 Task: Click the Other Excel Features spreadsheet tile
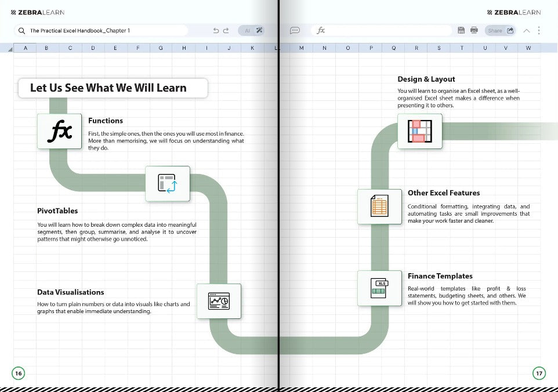click(379, 206)
